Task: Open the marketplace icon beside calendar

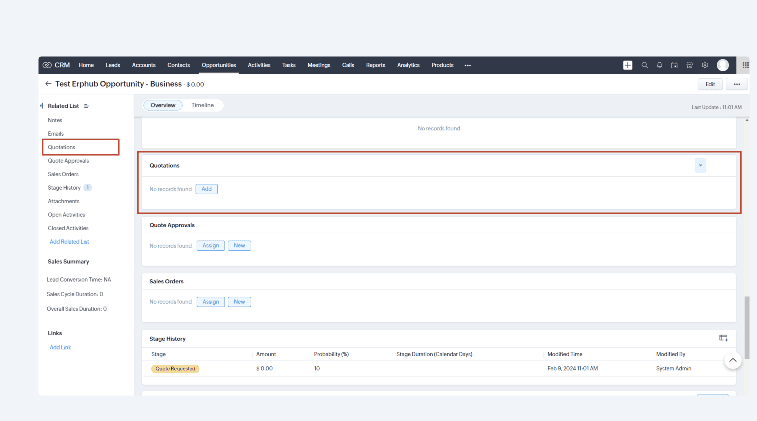Action: (x=689, y=65)
